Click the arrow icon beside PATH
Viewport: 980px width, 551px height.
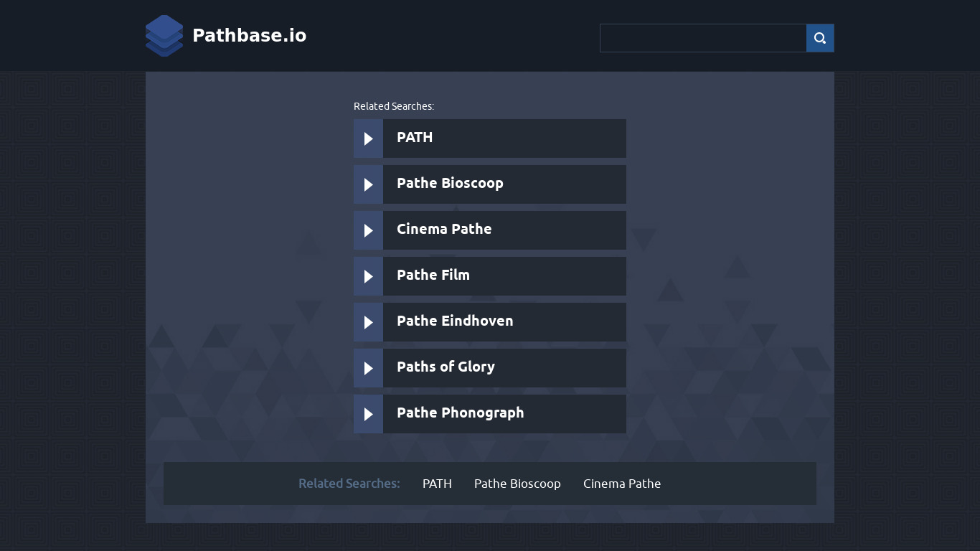tap(368, 138)
